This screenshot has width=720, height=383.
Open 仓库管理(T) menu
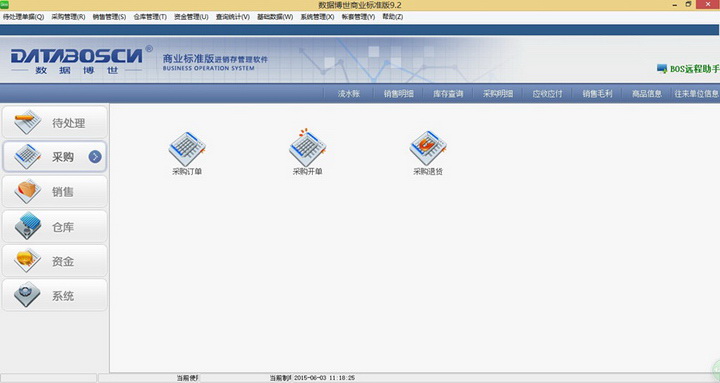(x=150, y=17)
